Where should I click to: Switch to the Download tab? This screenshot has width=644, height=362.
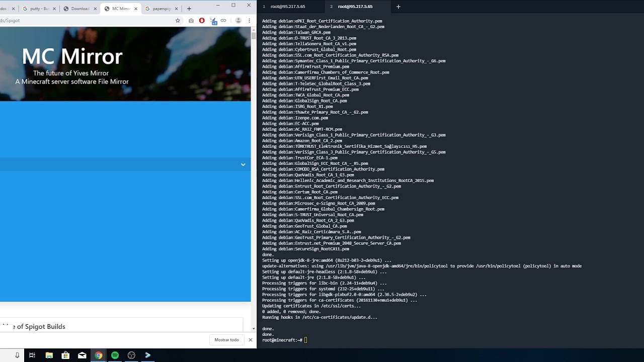(79, 9)
